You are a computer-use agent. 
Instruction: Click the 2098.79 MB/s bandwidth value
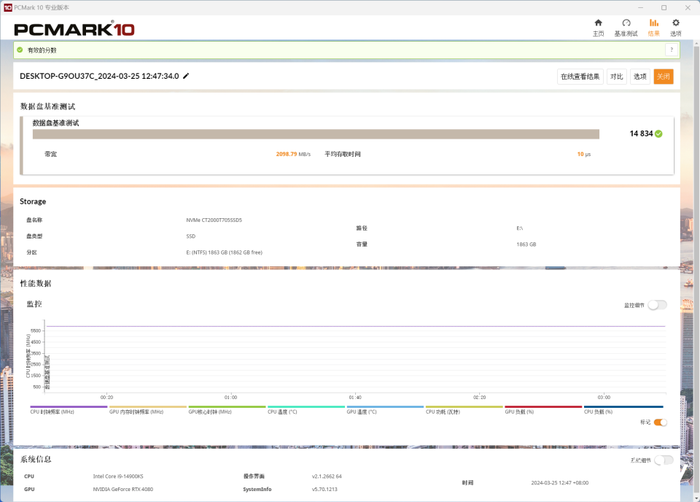tap(293, 154)
